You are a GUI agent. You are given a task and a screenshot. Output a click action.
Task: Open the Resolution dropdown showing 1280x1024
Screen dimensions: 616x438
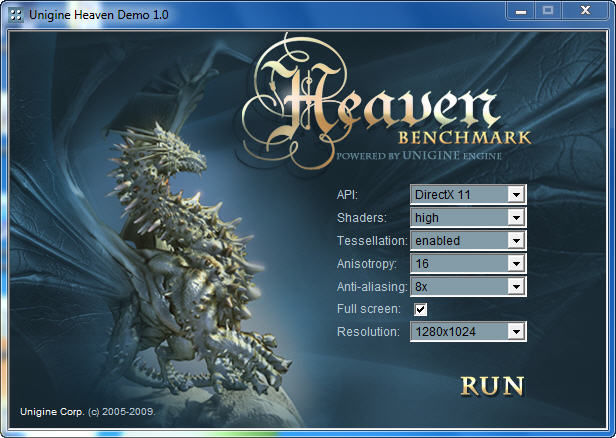click(x=468, y=332)
